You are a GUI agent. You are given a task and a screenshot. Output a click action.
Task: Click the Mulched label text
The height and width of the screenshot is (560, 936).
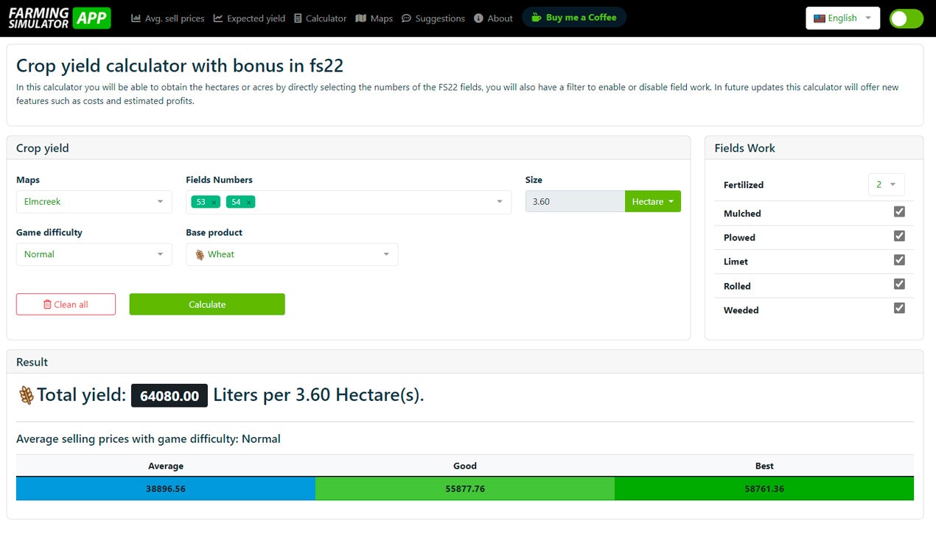[742, 214]
